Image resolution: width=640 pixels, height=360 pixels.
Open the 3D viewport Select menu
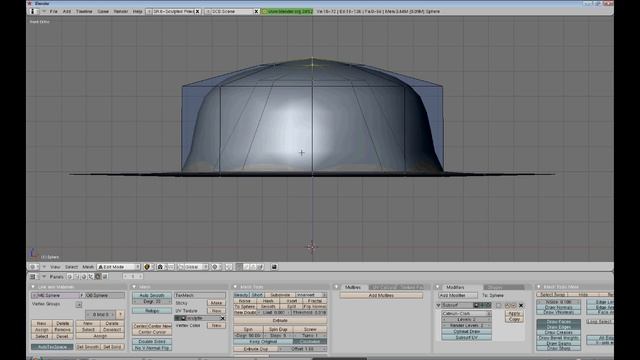click(71, 267)
